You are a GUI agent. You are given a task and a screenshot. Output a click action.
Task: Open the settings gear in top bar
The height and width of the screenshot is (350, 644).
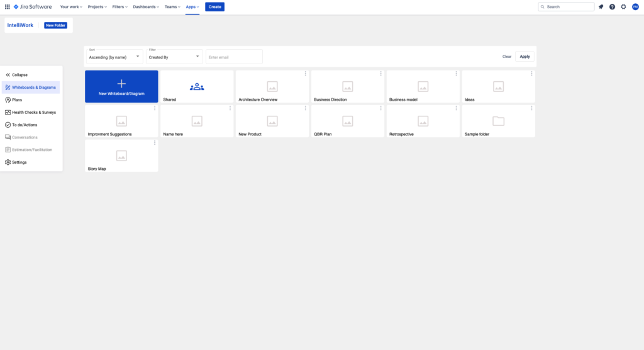[623, 7]
